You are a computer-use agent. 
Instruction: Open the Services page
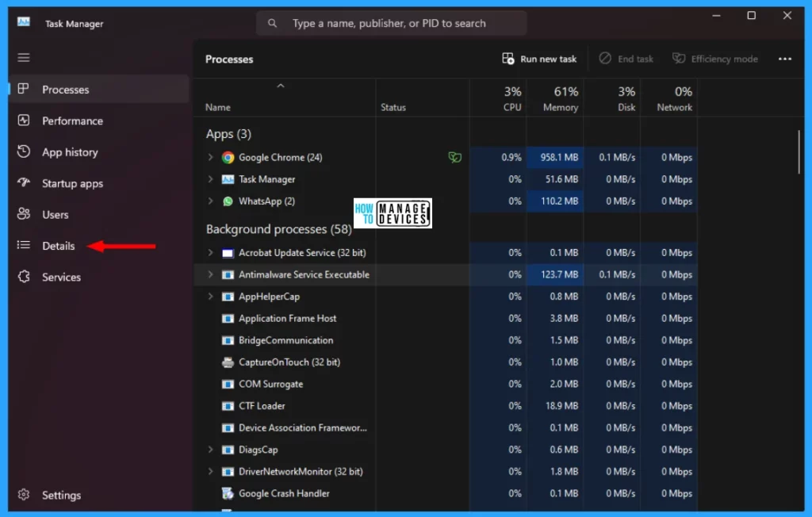pos(99,278)
